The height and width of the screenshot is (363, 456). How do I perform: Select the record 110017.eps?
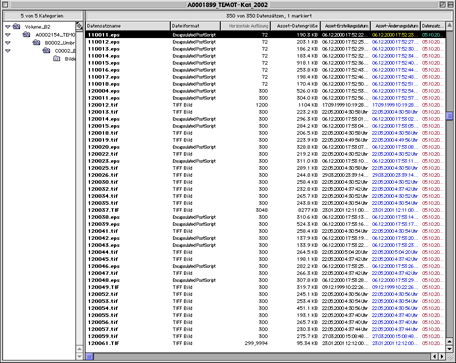coord(265,77)
